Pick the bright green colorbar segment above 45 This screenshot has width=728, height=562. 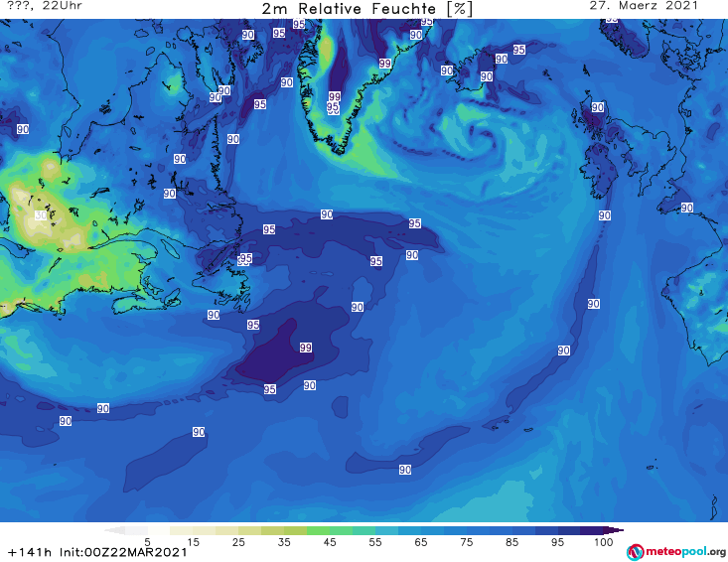pyautogui.click(x=319, y=530)
